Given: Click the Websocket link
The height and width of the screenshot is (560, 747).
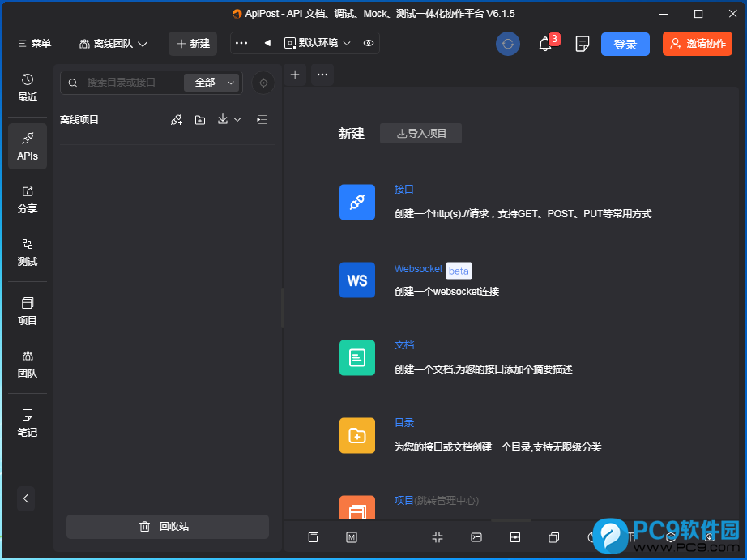Looking at the screenshot, I should click(418, 269).
